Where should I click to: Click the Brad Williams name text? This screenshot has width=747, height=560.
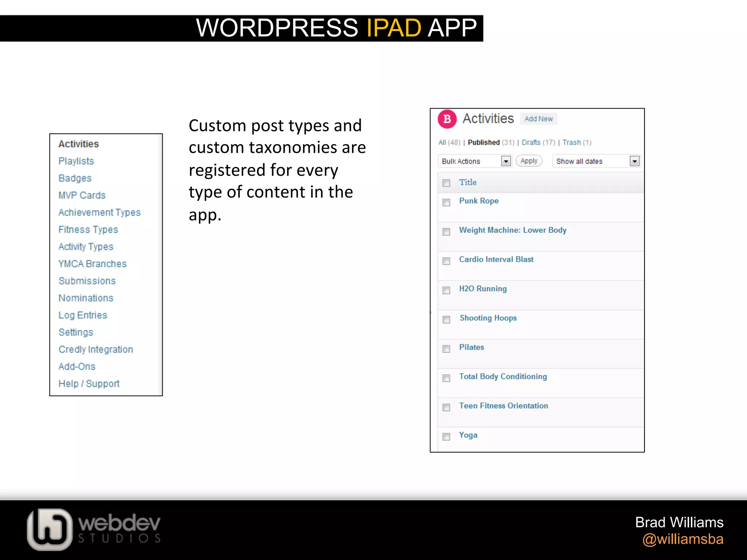[x=679, y=522]
